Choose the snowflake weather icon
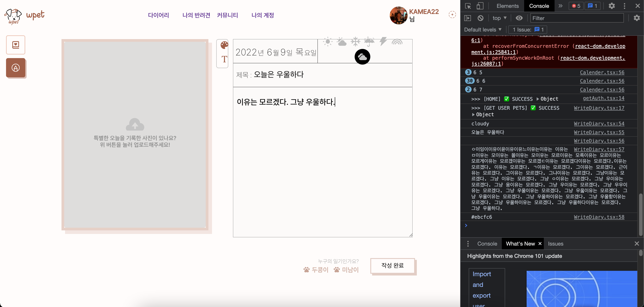Viewport: 644px width, 307px height. [355, 42]
